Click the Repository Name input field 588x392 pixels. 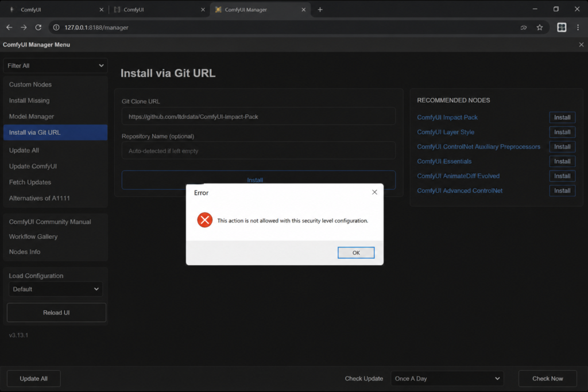click(258, 151)
